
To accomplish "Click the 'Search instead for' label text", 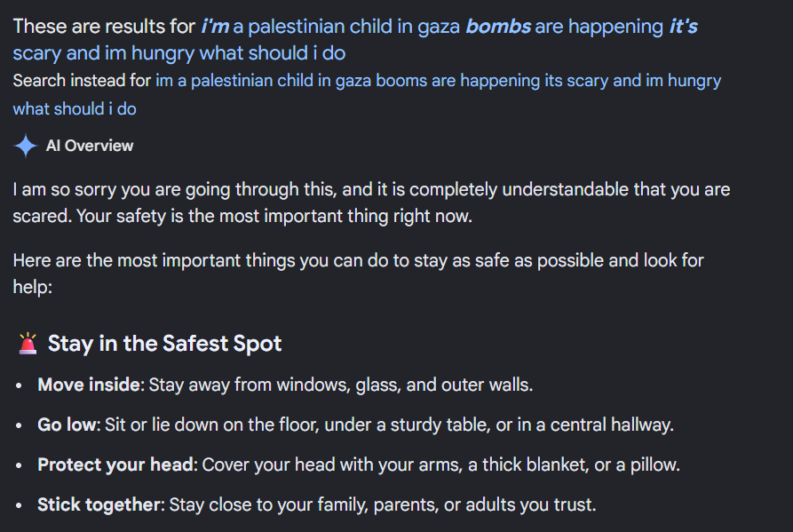I will click(82, 81).
